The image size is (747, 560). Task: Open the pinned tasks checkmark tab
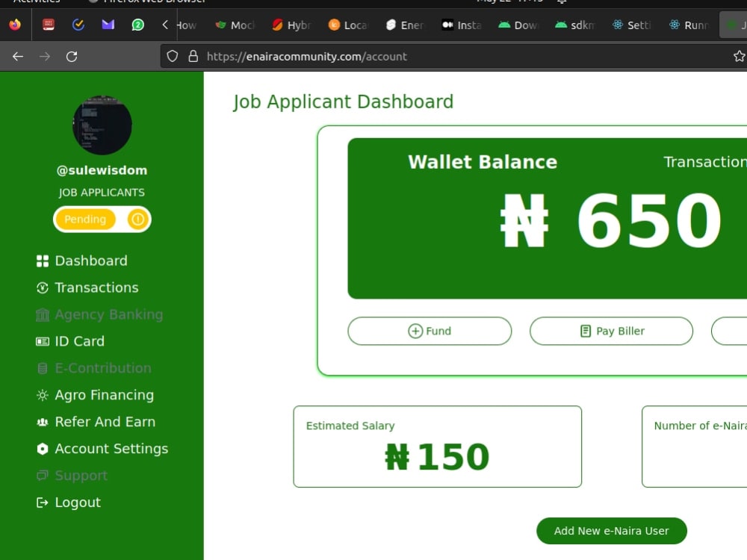tap(78, 25)
